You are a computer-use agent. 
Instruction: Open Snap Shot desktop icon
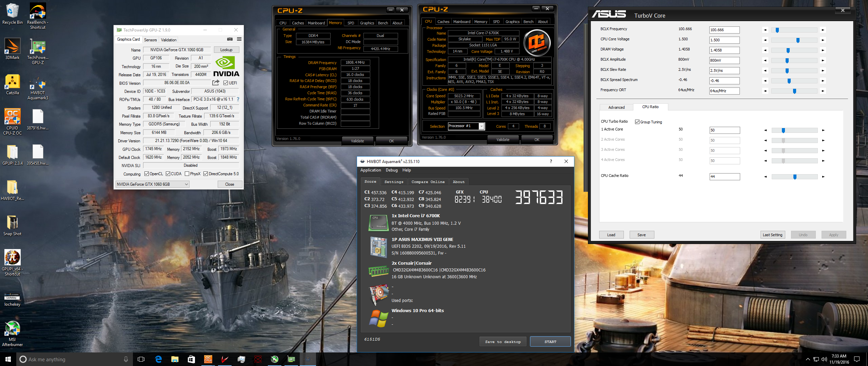tap(12, 225)
